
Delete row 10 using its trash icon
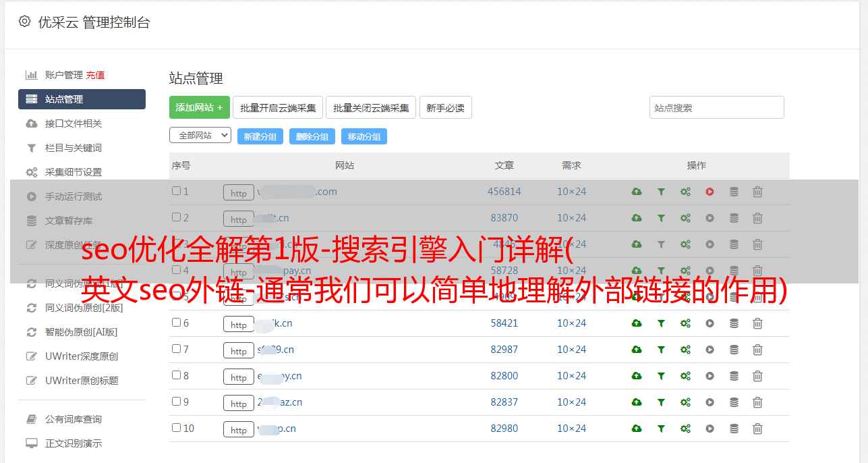[757, 429]
